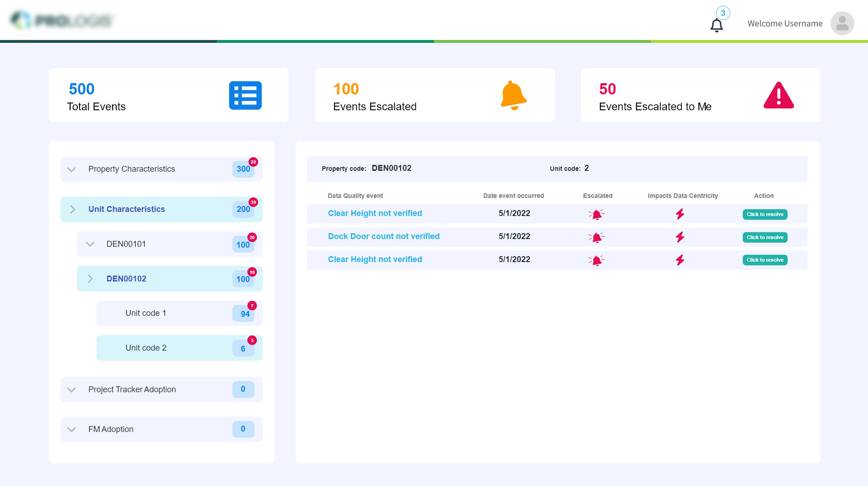
Task: Open the notifications bell in the header
Action: pyautogui.click(x=717, y=25)
